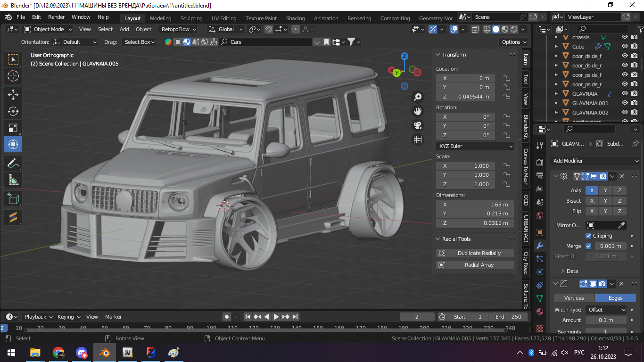Switch orthographic/perspective with the grid icon

[x=417, y=140]
